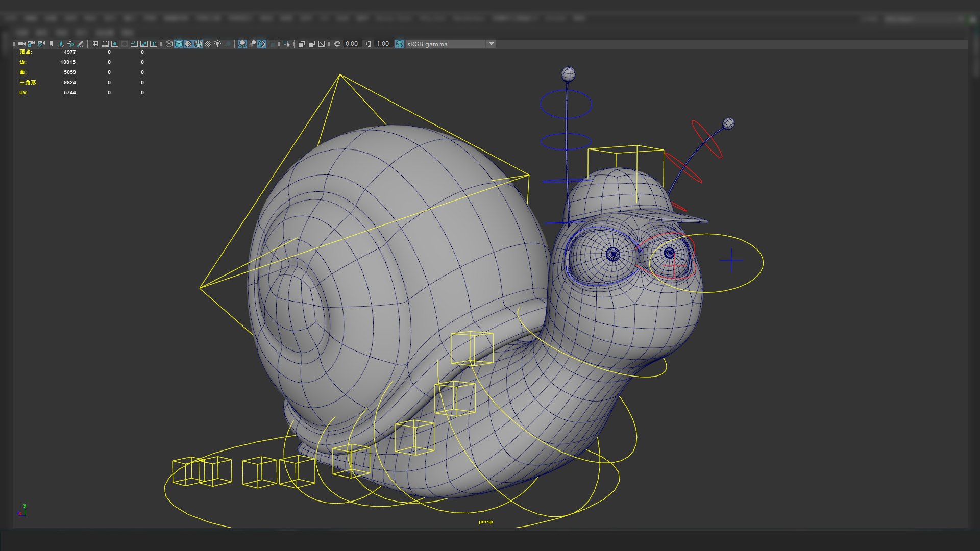Toggle the viewport Grid display
Screen dimensions: 980x551
[x=95, y=44]
